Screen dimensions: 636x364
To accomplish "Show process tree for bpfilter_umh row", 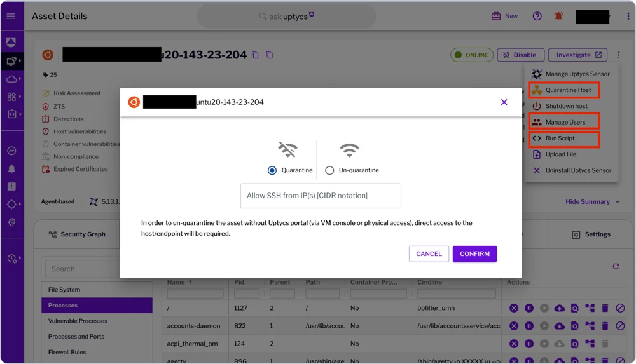I will [590, 308].
